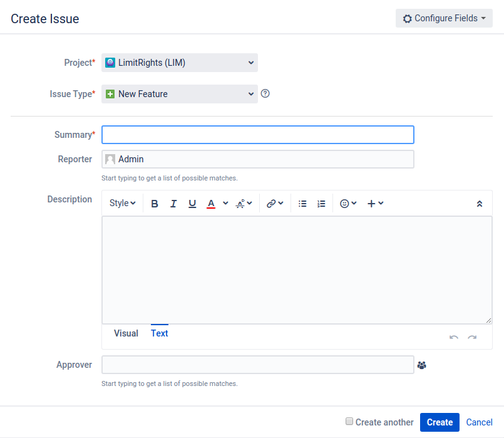Click the redo arrow in editor
This screenshot has width=504, height=438.
472,337
